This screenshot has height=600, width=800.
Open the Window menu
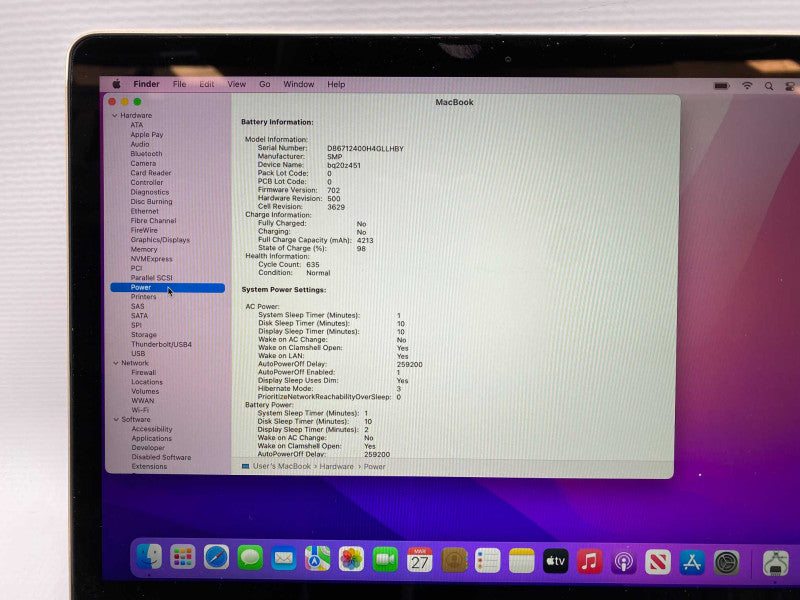pos(298,84)
